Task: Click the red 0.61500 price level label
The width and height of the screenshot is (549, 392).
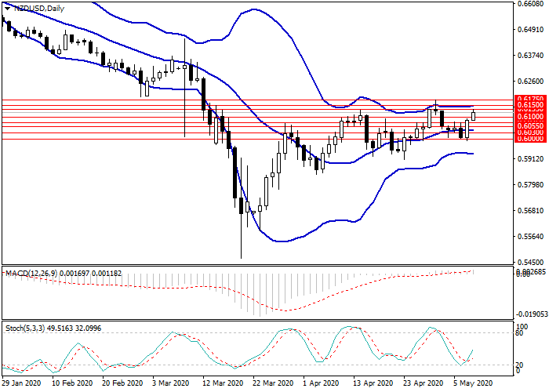Action: (x=529, y=105)
